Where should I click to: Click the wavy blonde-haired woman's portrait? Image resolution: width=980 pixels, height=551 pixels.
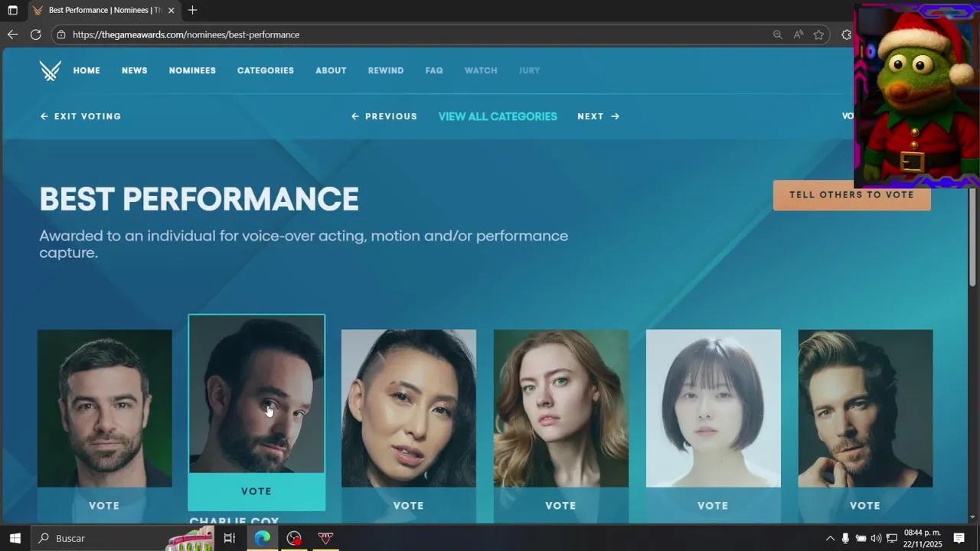561,409
